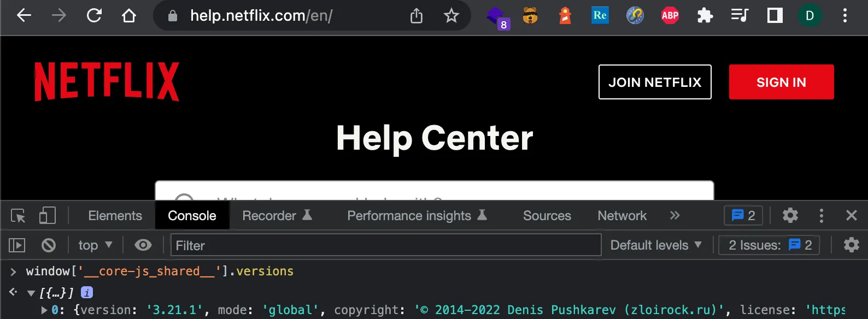
Task: Open the round blue-and-yellow extension icon
Action: tap(635, 15)
